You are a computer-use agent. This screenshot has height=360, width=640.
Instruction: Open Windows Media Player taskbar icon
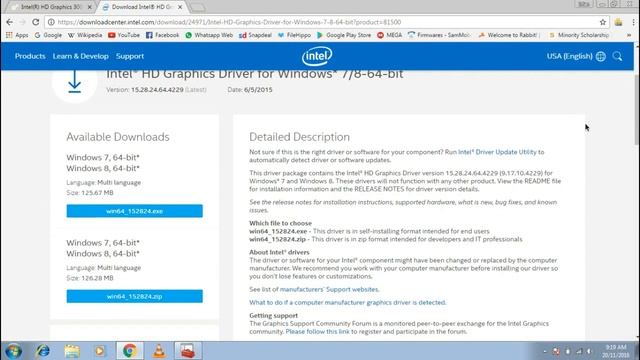coord(100,351)
